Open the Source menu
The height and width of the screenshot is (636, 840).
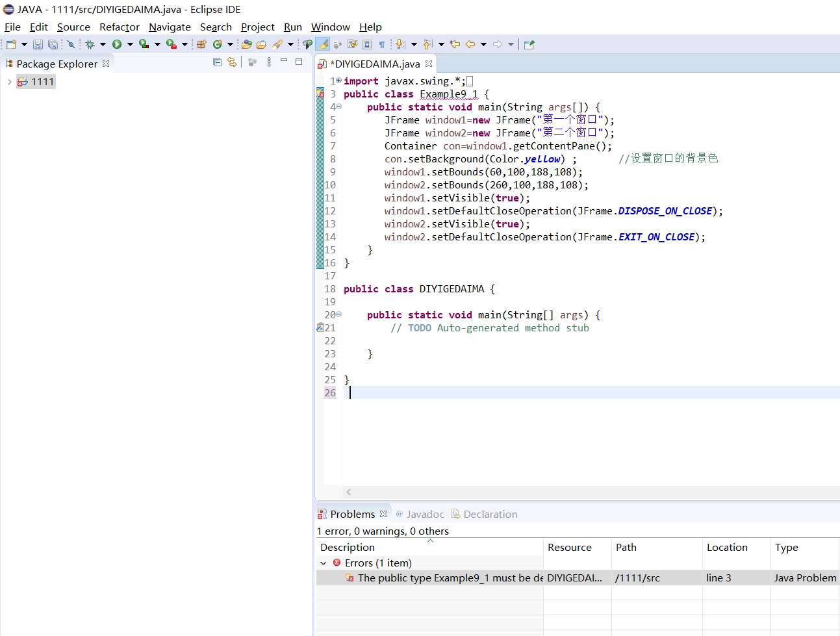click(x=73, y=27)
